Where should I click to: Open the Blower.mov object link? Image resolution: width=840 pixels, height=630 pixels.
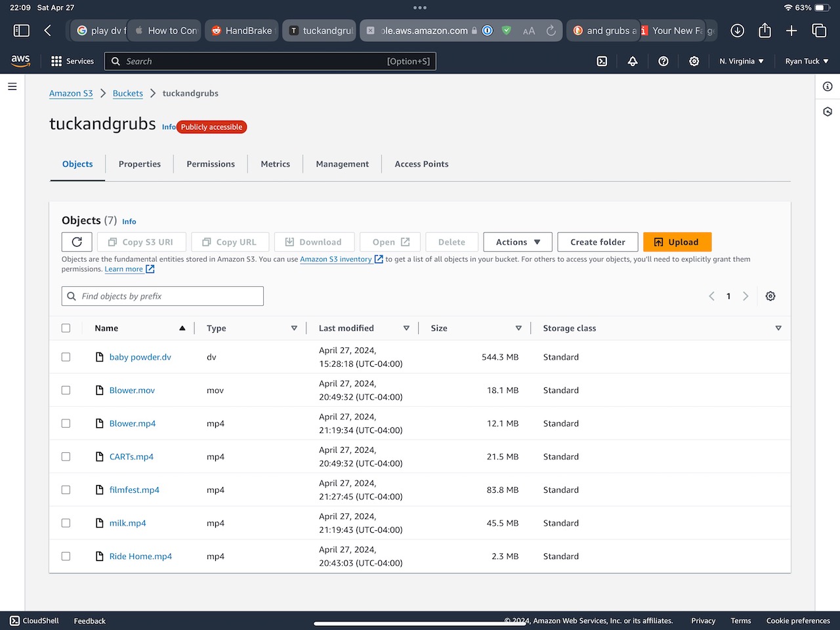coord(132,390)
